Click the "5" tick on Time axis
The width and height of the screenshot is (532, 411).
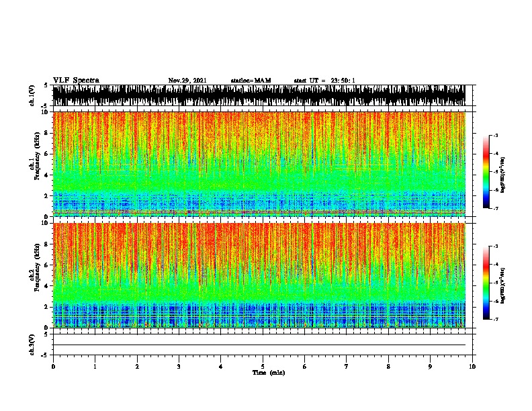pos(263,367)
